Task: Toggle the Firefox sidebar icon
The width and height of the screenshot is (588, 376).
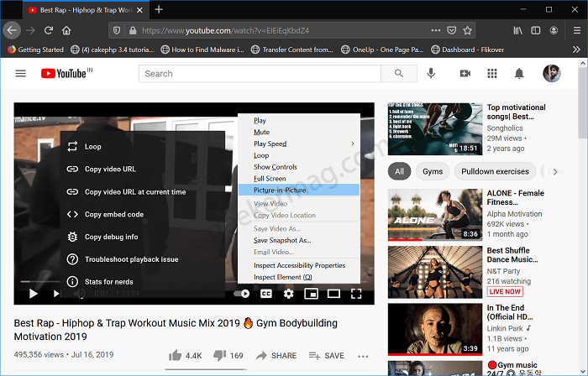Action: (x=536, y=30)
